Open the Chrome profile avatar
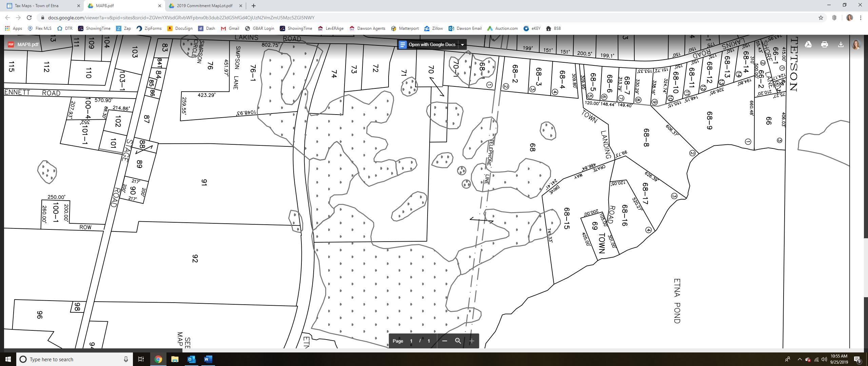Viewport: 868px width, 366px height. [849, 18]
